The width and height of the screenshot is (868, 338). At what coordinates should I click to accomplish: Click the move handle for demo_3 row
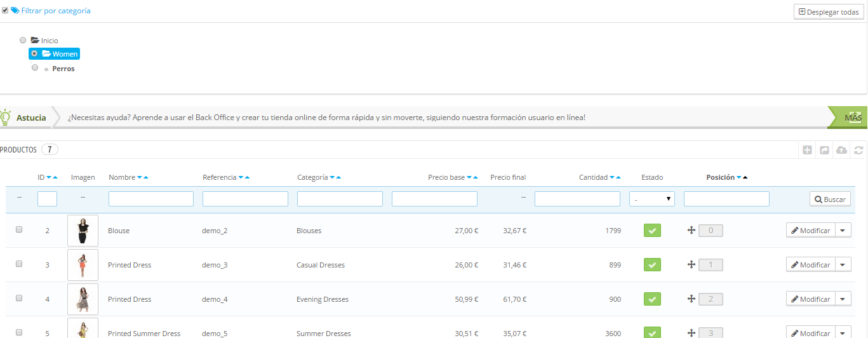pyautogui.click(x=691, y=265)
